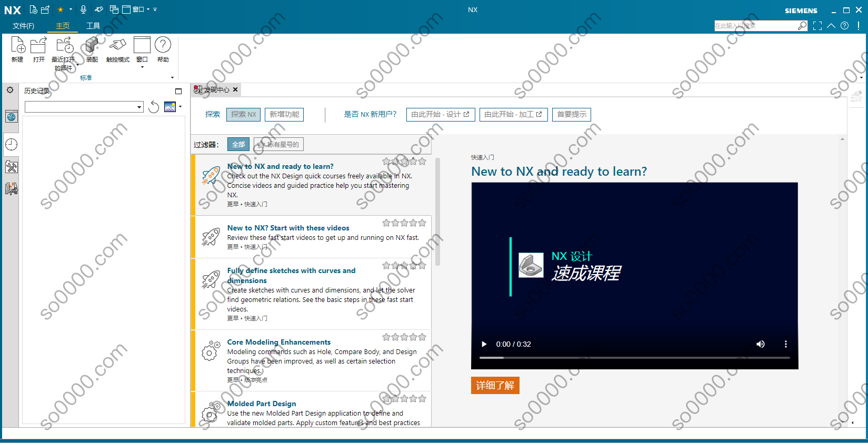Click the image view icon in history panel

coord(170,107)
